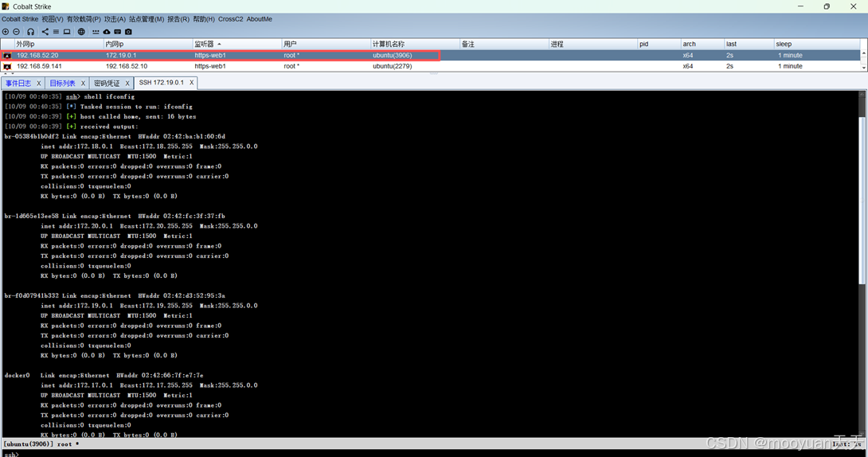868x457 pixels.
Task: Open the 视图(V) menu
Action: [x=53, y=19]
